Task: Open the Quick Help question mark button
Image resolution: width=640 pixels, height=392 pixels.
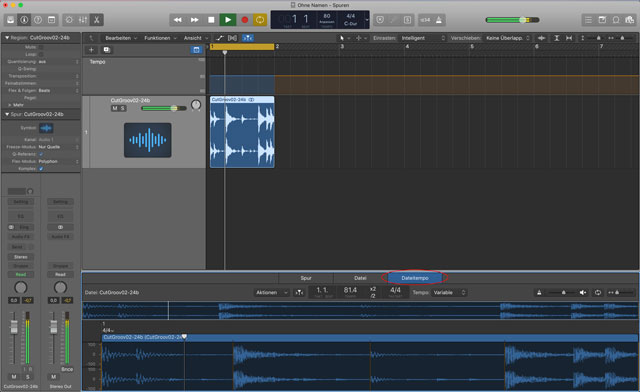Action: click(38, 20)
